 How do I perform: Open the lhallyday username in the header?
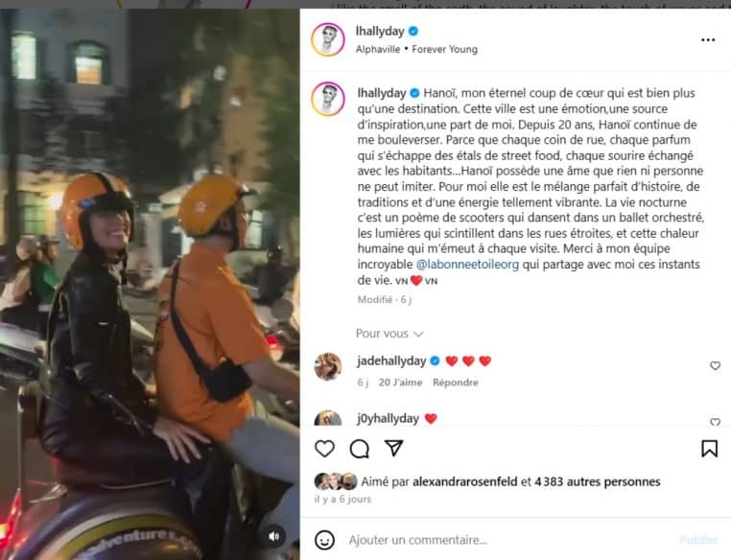point(380,32)
